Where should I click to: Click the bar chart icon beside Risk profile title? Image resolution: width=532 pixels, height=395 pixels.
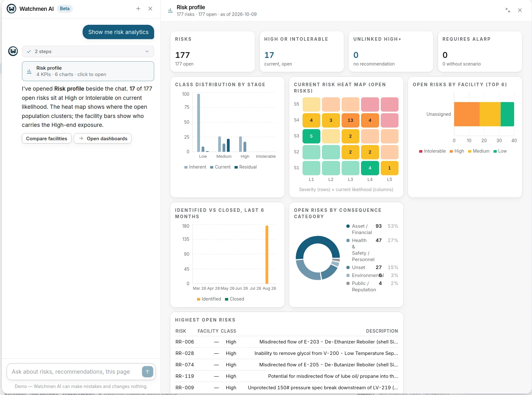pyautogui.click(x=170, y=10)
